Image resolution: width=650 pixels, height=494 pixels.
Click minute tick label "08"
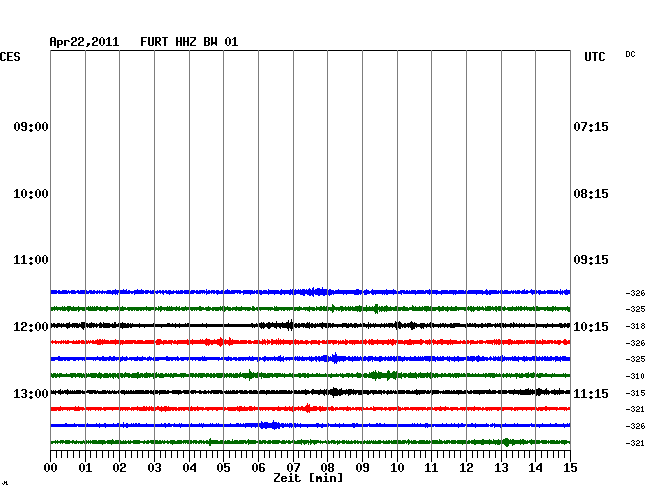[x=327, y=468]
